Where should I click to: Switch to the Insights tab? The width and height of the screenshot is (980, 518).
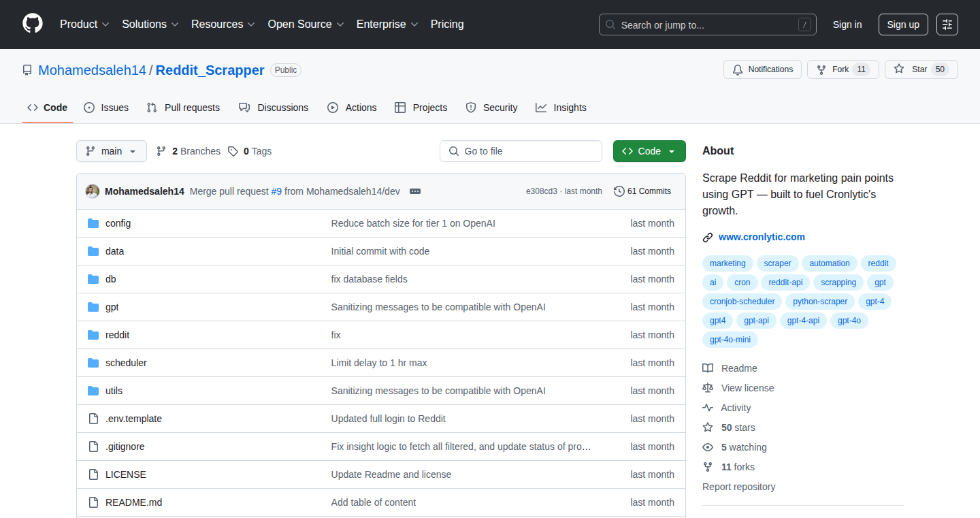coord(561,108)
